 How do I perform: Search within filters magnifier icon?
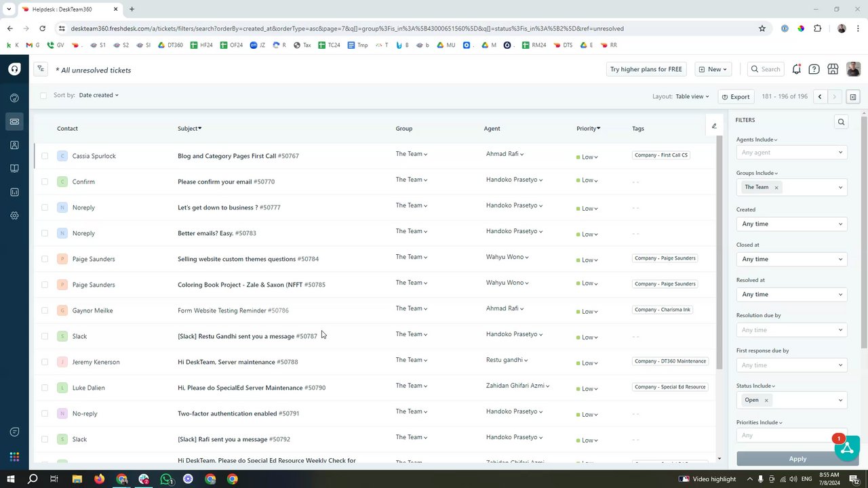click(x=841, y=122)
